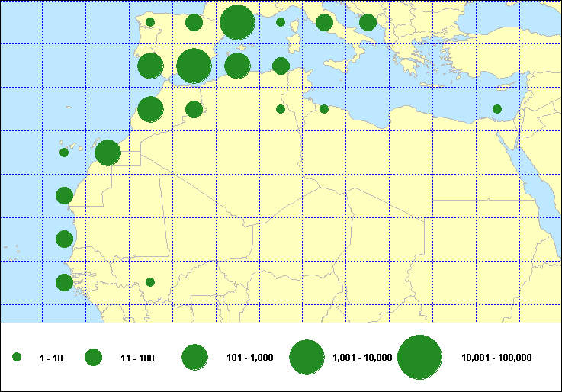Select the small marker in Mali

[x=150, y=282]
